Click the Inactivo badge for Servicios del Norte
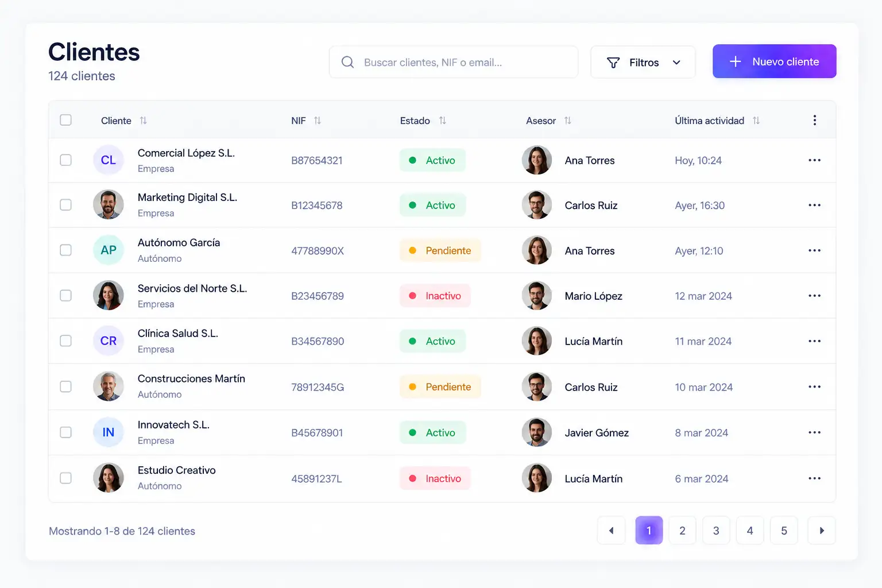 tap(435, 296)
